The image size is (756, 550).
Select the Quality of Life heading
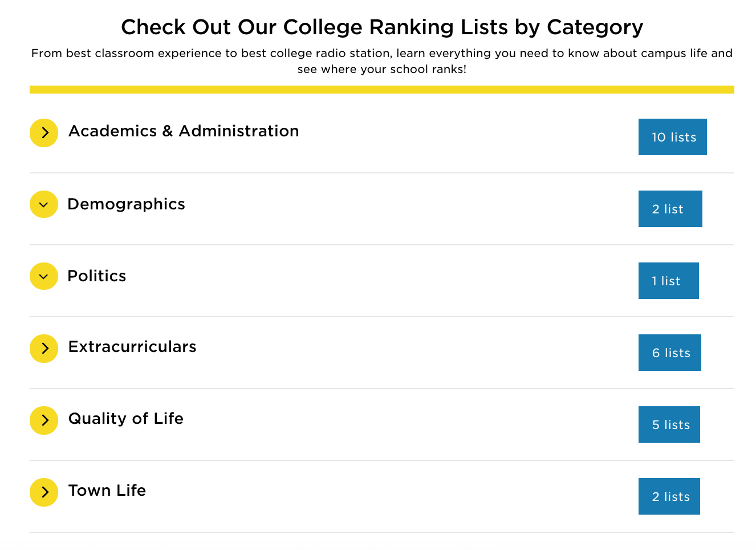pos(126,419)
